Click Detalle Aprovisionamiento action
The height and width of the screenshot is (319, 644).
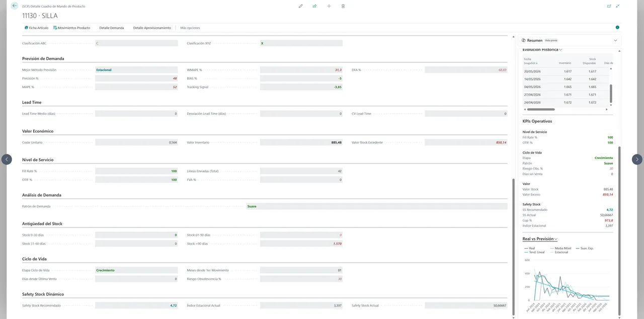pyautogui.click(x=152, y=28)
